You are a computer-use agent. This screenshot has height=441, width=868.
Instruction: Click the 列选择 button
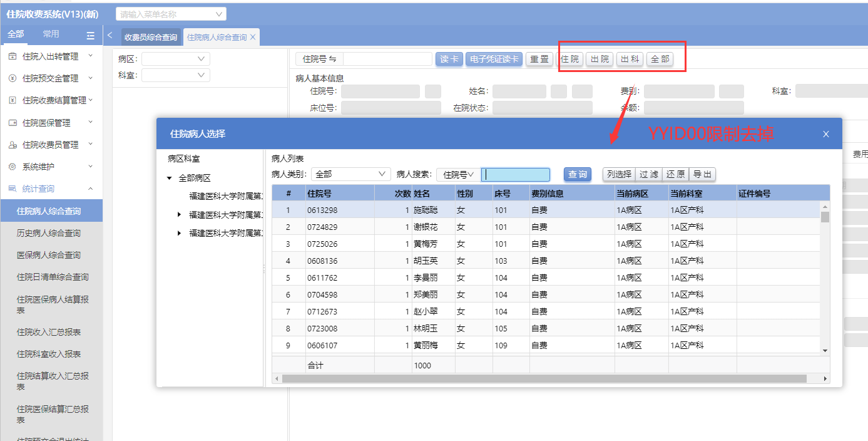pos(619,175)
